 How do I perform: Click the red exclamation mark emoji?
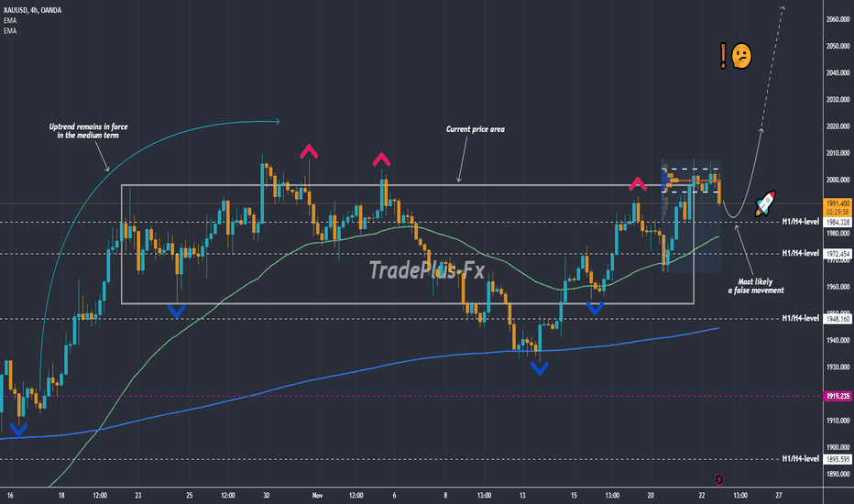(723, 56)
